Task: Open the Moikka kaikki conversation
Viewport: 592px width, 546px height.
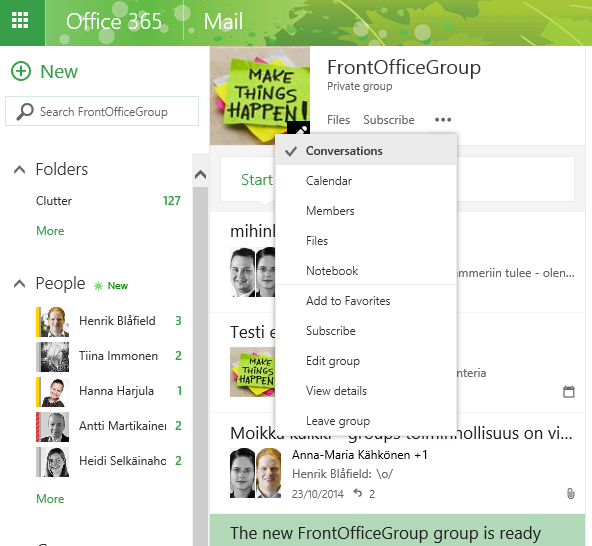Action: (397, 463)
